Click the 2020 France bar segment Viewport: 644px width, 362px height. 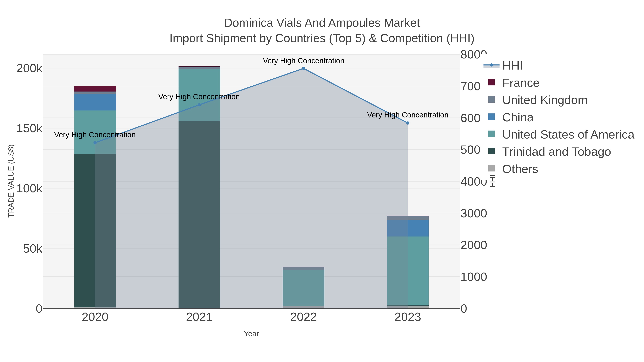95,89
